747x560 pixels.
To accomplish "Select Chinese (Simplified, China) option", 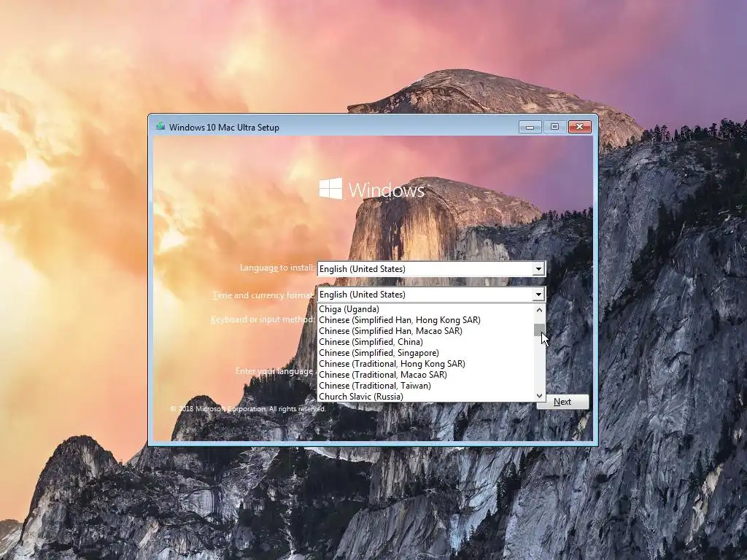I will coord(425,342).
